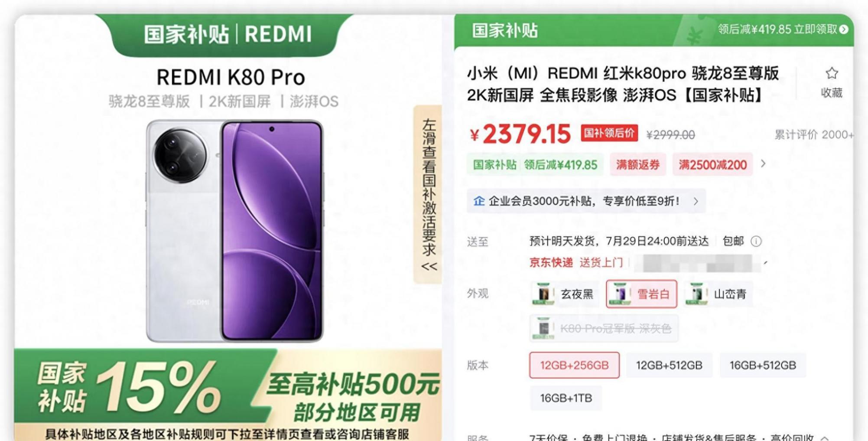Click the 玄夜黑 color thumbnail icon
This screenshot has width=868, height=441.
pos(543,294)
